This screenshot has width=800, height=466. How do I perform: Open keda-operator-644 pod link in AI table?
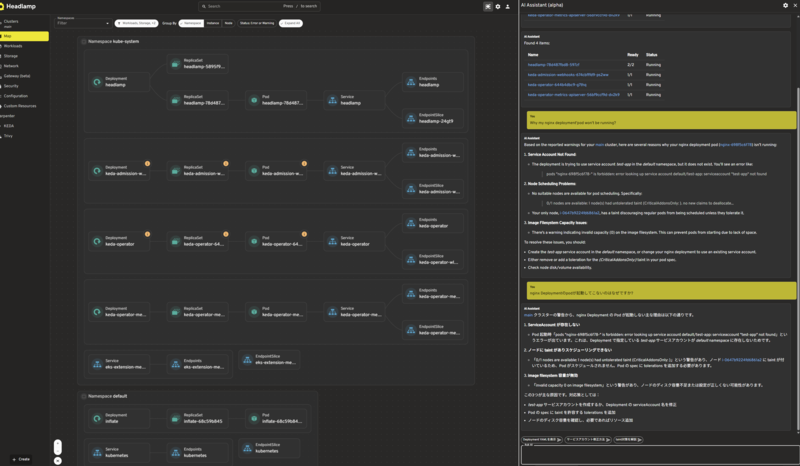pos(557,85)
